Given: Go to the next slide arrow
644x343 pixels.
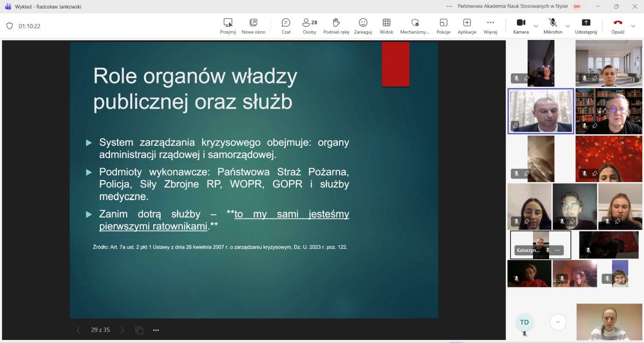Looking at the screenshot, I should (x=122, y=330).
